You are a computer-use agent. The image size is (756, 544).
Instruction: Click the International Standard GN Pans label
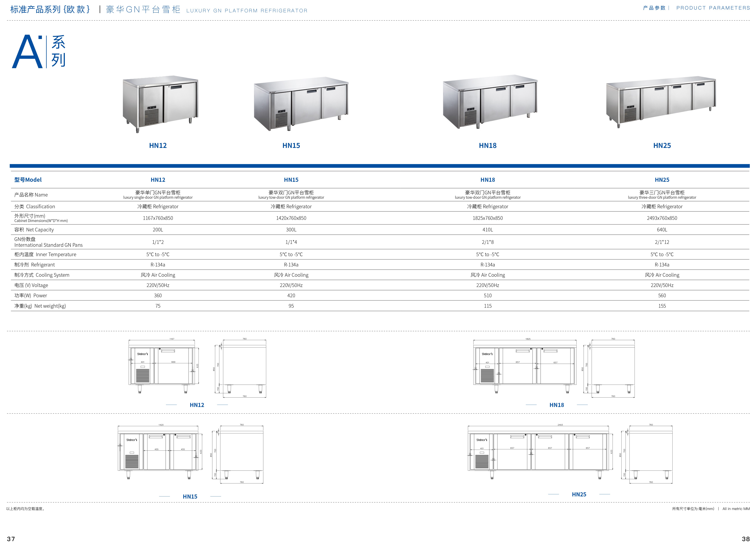48,245
